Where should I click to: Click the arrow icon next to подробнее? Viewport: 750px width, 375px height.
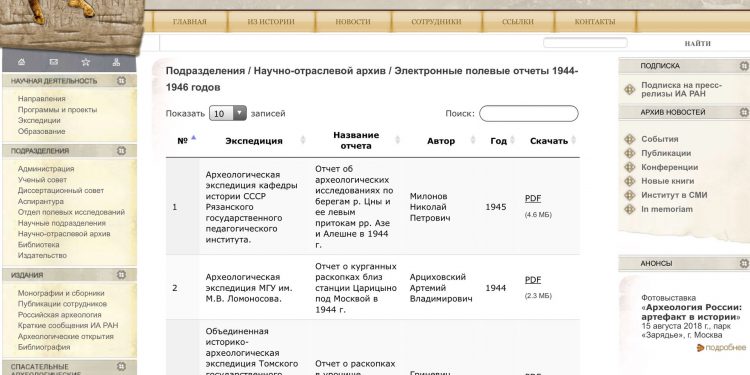click(701, 348)
